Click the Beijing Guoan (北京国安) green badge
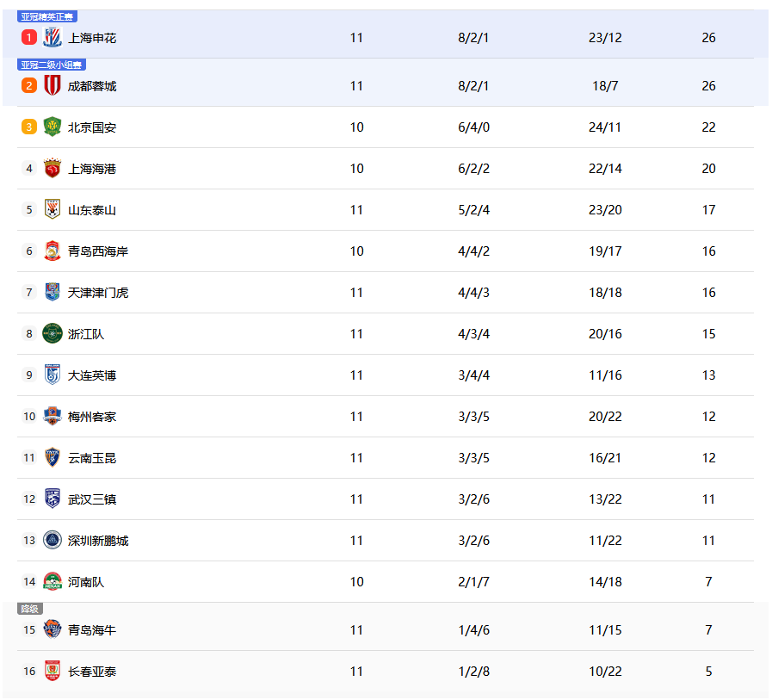 [52, 127]
